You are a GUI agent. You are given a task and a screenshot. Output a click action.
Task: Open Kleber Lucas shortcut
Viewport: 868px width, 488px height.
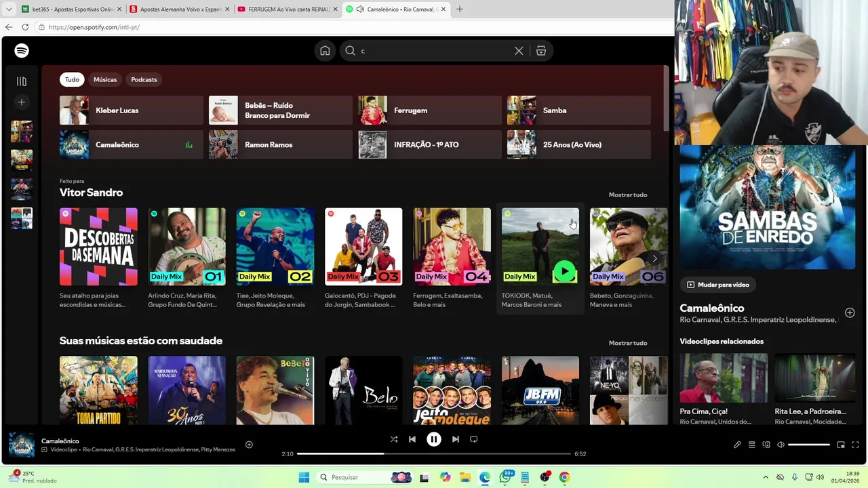[131, 110]
